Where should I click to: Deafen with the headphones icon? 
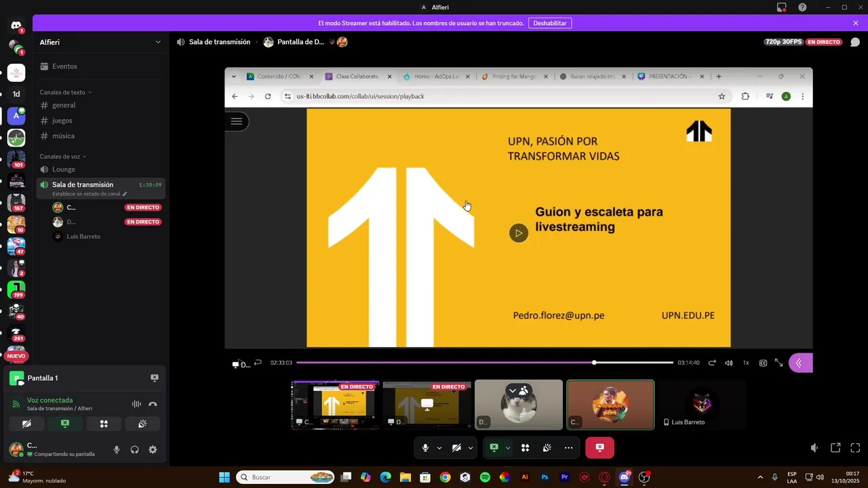(135, 449)
